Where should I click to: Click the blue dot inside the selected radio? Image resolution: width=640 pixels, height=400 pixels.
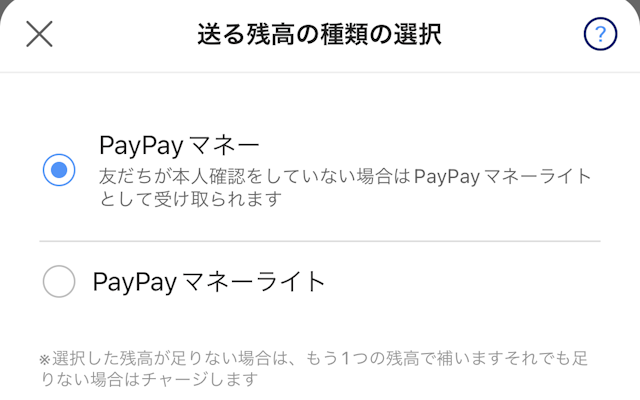pos(59,170)
